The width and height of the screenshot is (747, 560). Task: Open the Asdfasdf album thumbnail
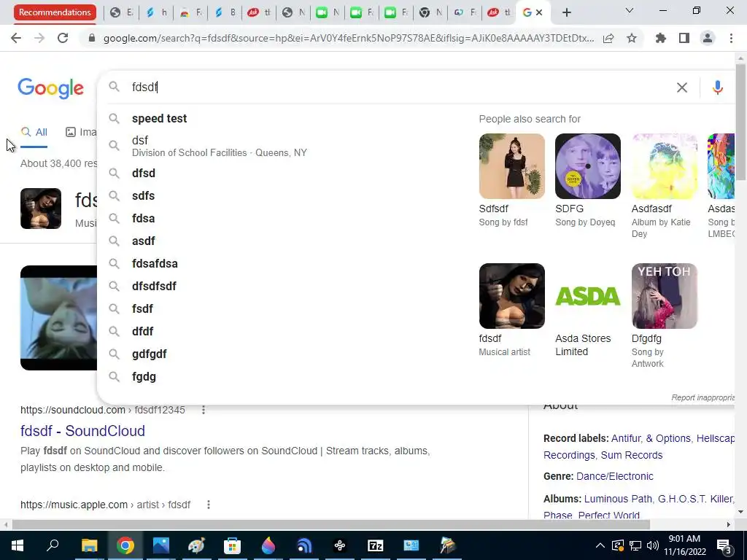coord(664,166)
